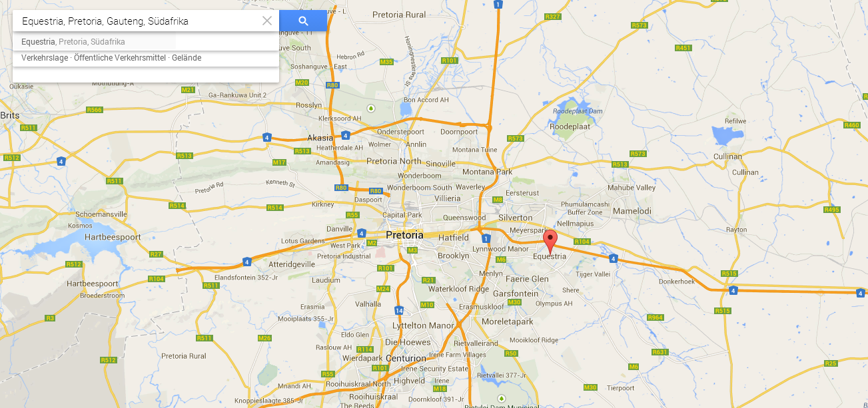The width and height of the screenshot is (868, 408).
Task: Clear the search box with the X icon
Action: 267,21
